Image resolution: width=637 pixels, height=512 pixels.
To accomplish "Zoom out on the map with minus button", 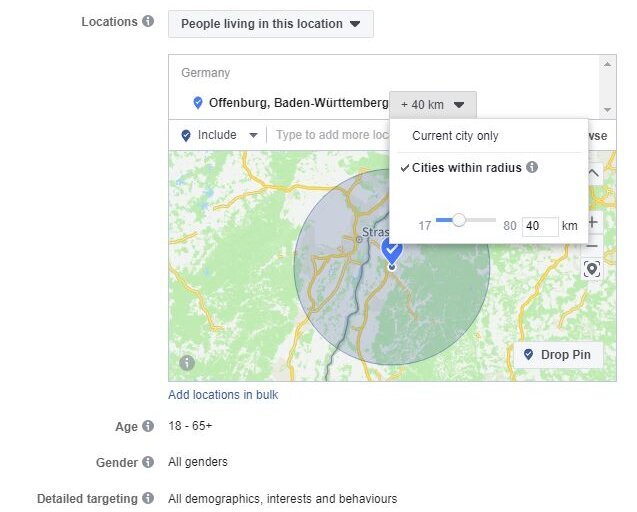I will pos(592,246).
